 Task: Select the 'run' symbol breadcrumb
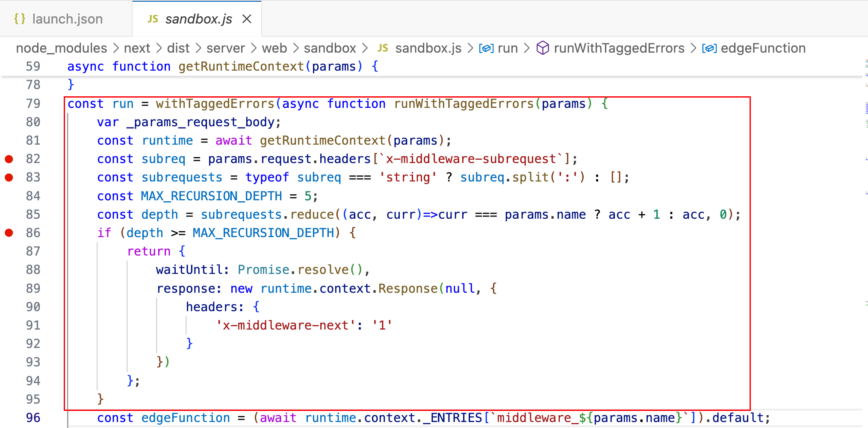pyautogui.click(x=508, y=48)
